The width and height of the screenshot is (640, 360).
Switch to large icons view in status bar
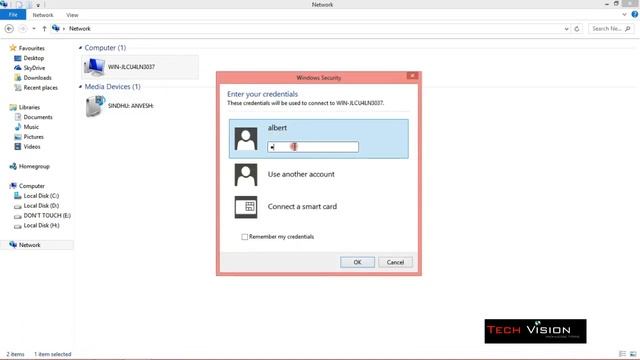[633, 354]
